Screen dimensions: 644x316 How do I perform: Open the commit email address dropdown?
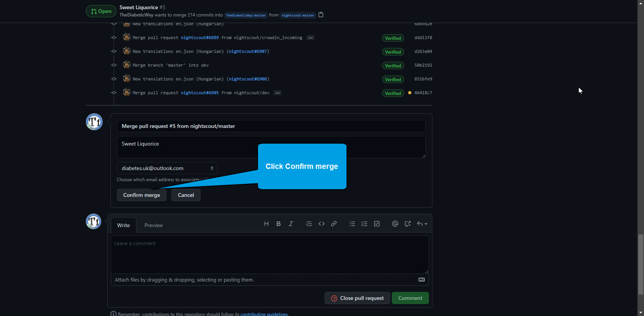167,168
